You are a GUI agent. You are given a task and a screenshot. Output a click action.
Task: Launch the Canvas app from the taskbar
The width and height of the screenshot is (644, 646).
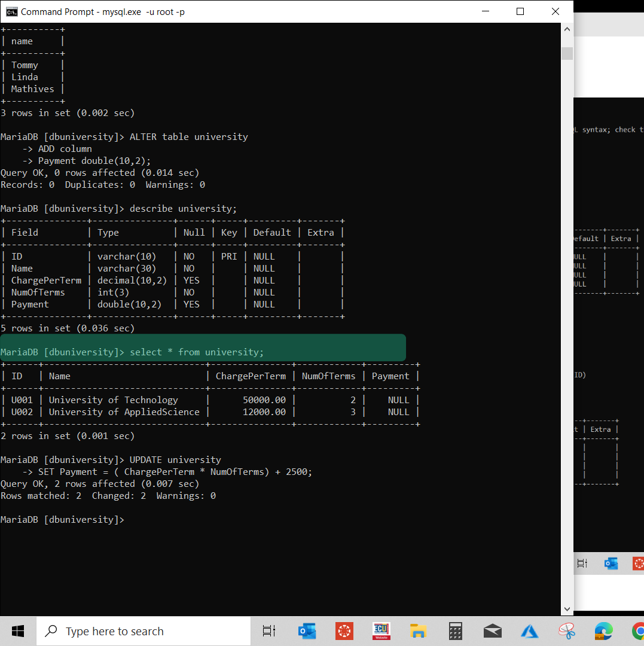pyautogui.click(x=344, y=630)
